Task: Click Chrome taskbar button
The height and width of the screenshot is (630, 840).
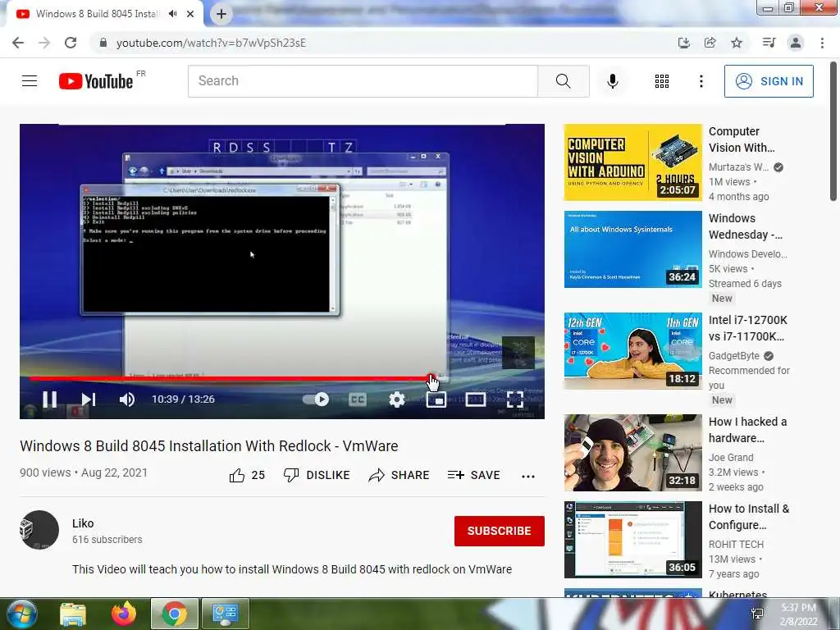Action: click(x=175, y=614)
